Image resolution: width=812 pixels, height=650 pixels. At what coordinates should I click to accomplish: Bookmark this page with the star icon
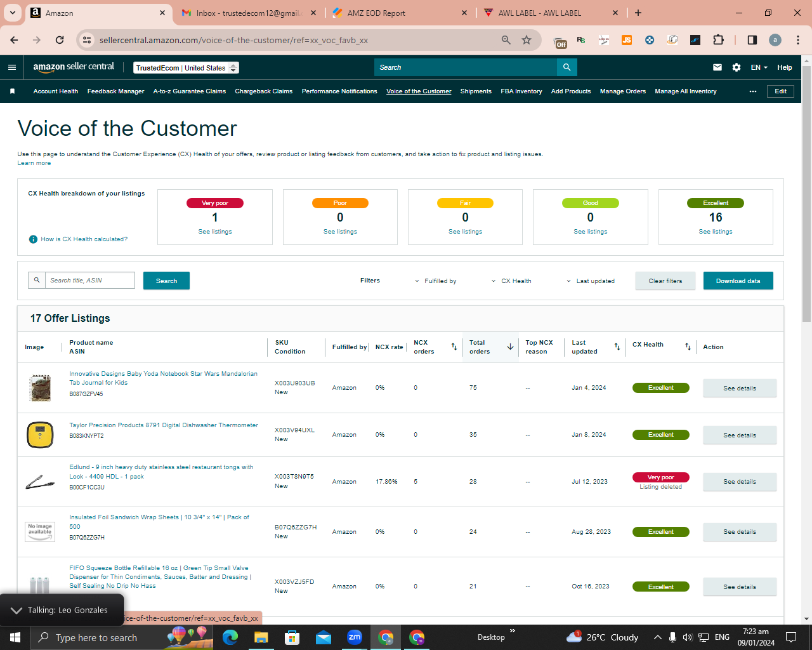[x=527, y=40]
